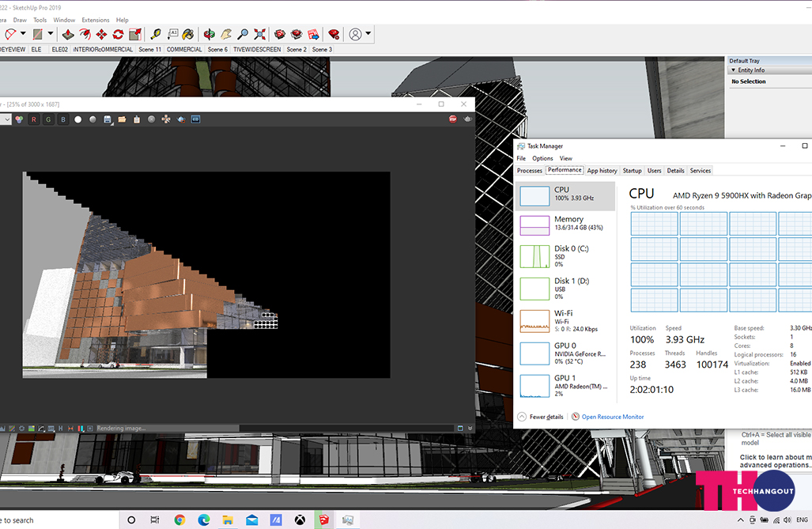
Task: Select the Rotate tool
Action: click(118, 35)
